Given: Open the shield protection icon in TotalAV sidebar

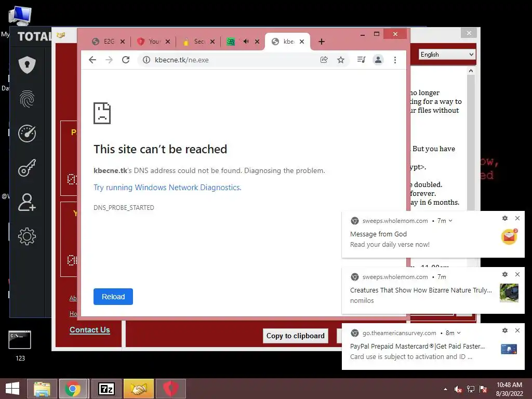Looking at the screenshot, I should (27, 64).
